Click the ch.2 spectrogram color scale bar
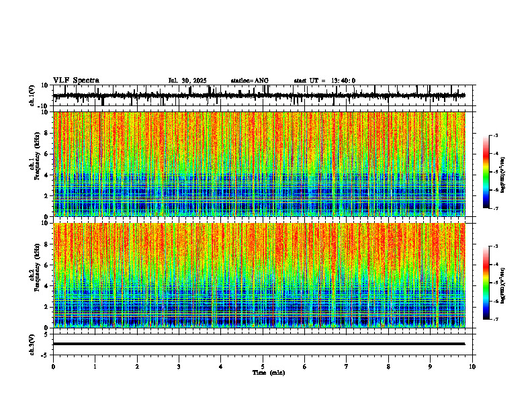The image size is (532, 411). 486,283
